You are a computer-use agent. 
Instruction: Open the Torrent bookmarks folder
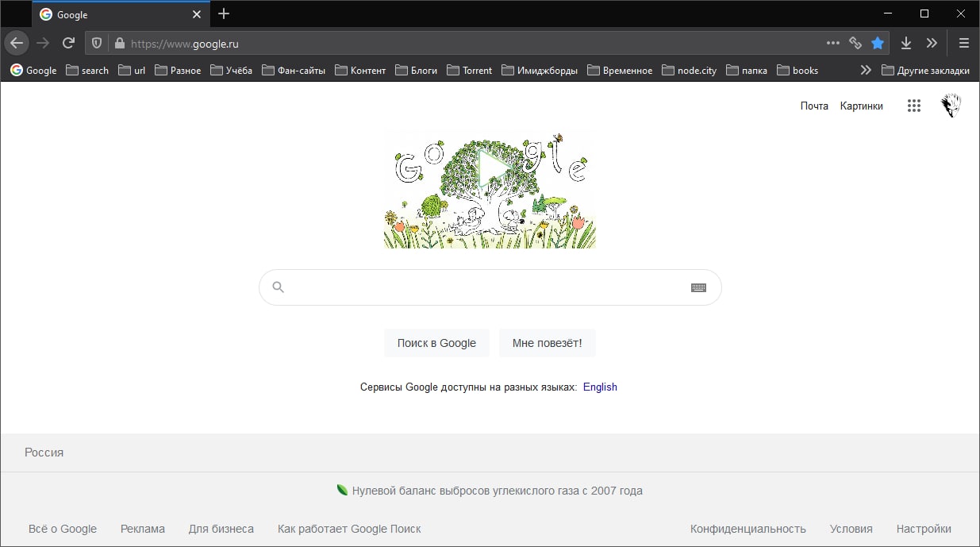coord(470,70)
